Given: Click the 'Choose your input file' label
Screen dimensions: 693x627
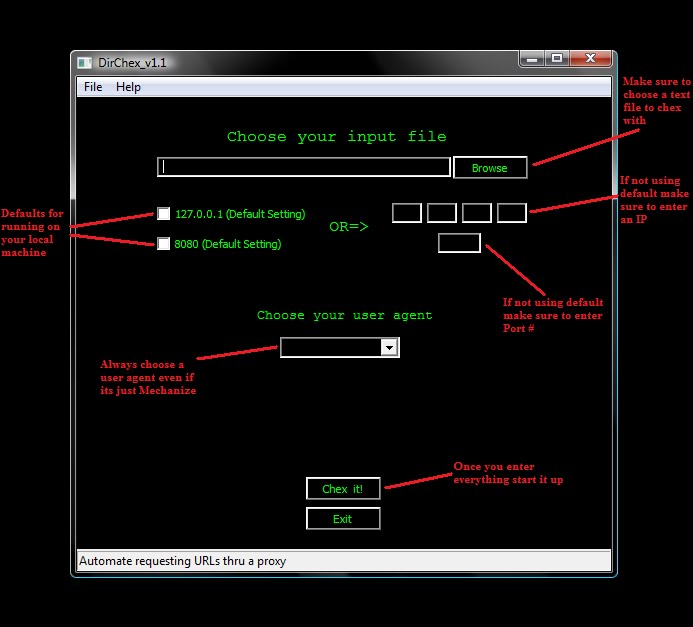Looking at the screenshot, I should pos(337,137).
